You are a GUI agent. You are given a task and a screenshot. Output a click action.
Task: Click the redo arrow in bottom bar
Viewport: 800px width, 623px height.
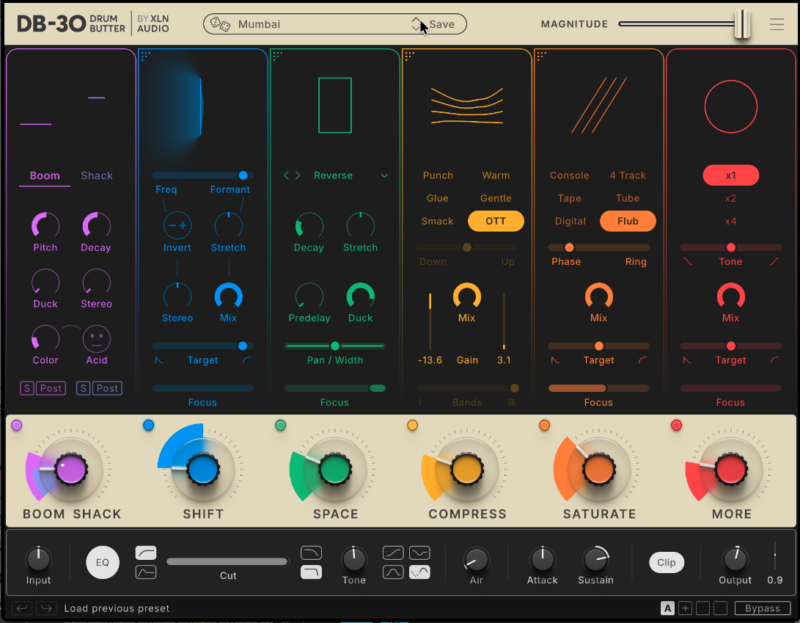46,608
